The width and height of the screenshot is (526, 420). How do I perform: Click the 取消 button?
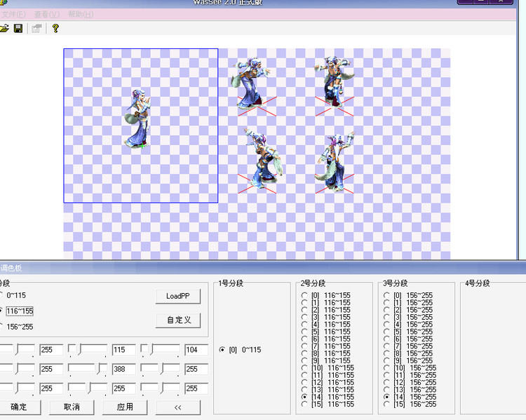coord(72,407)
